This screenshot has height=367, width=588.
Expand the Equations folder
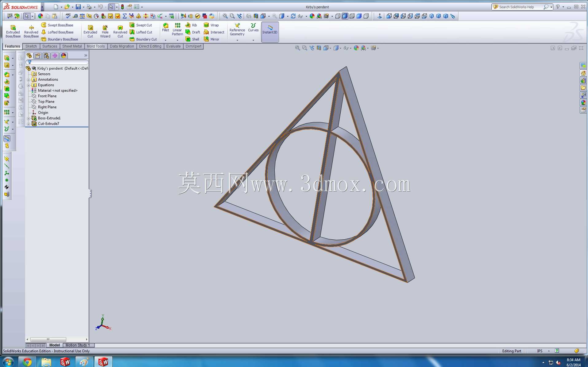tap(29, 85)
